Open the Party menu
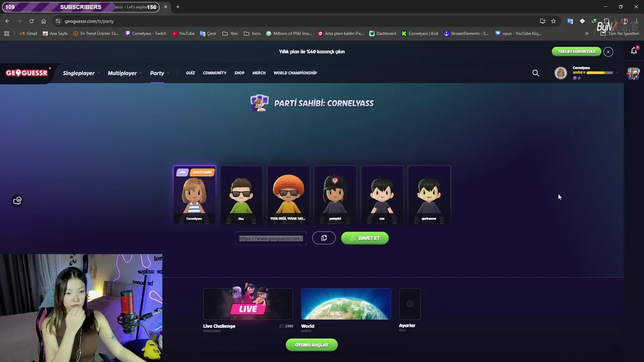This screenshot has width=644, height=362. point(157,73)
